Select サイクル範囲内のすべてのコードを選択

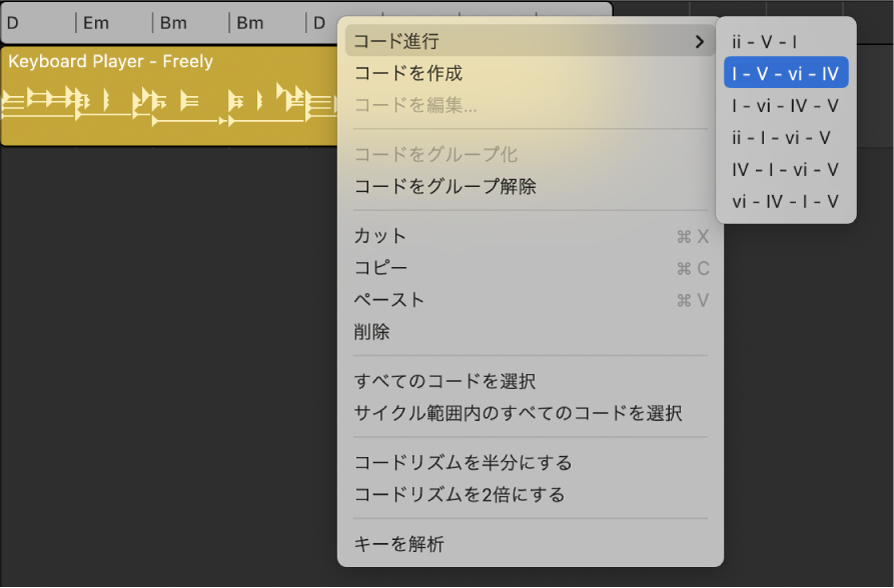[518, 414]
